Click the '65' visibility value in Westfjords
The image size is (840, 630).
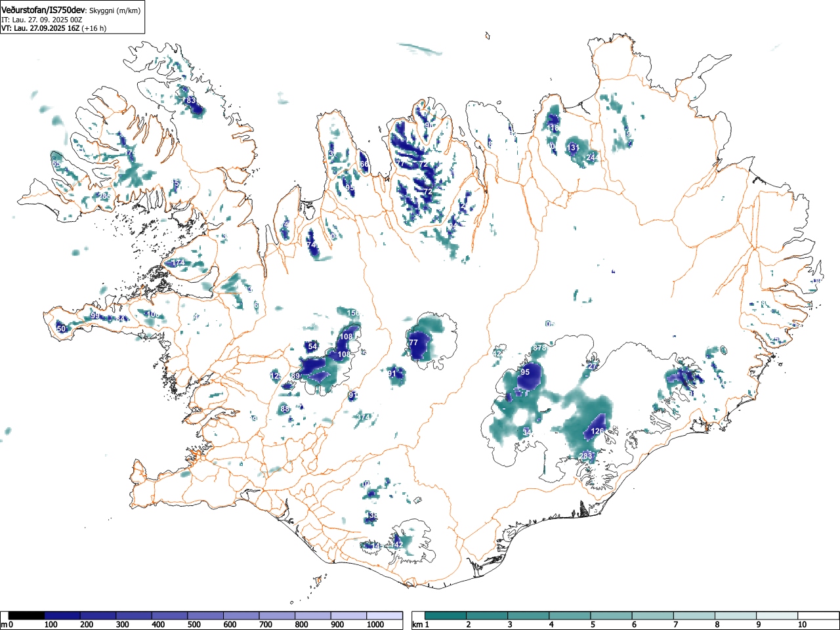pos(56,163)
